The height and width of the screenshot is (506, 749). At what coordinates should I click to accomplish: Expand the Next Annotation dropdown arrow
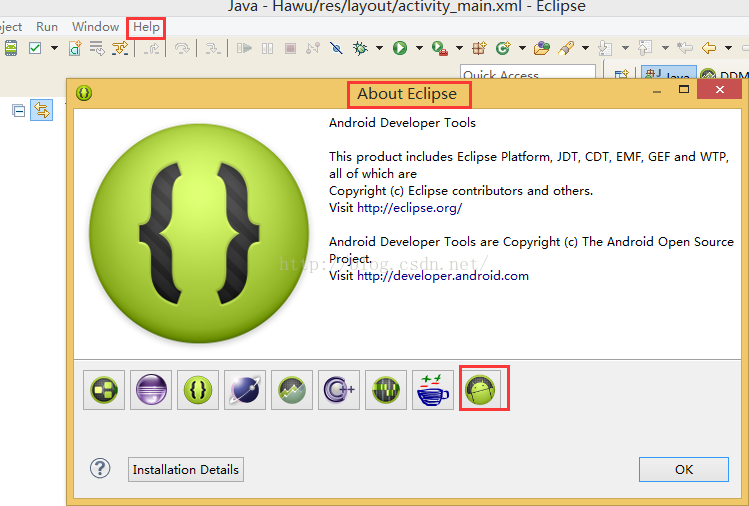[x=625, y=48]
